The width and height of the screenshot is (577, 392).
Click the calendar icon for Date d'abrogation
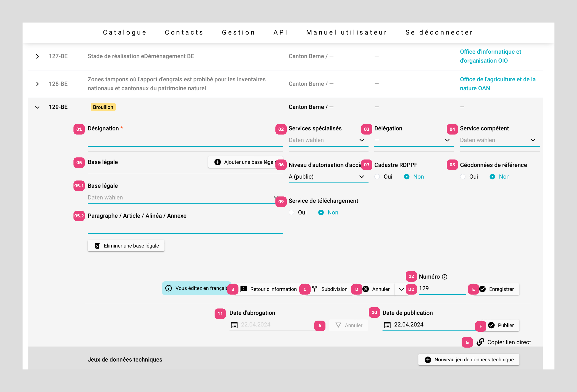[x=234, y=325]
